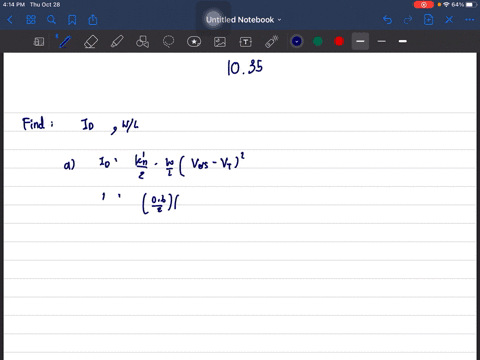Tap the battery status indicator
The height and width of the screenshot is (360, 480).
pyautogui.click(x=471, y=5)
